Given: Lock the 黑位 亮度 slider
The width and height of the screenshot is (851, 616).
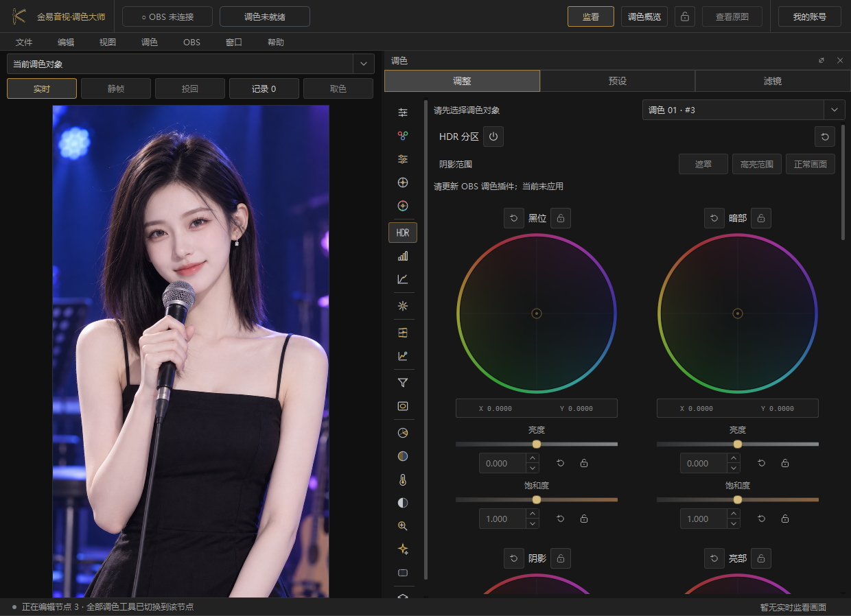Looking at the screenshot, I should point(584,464).
